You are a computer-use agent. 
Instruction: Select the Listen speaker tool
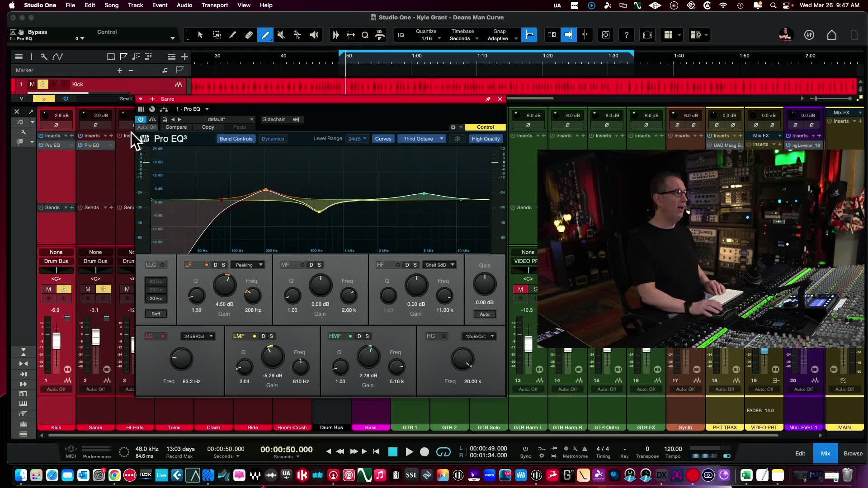[314, 35]
